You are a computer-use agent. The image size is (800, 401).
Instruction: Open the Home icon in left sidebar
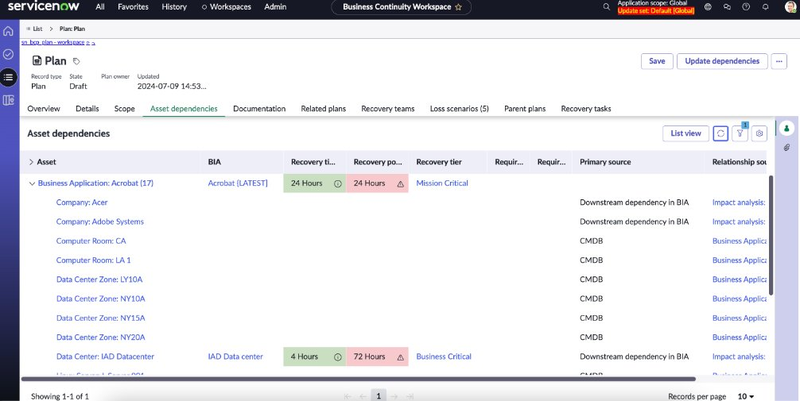pyautogui.click(x=8, y=31)
